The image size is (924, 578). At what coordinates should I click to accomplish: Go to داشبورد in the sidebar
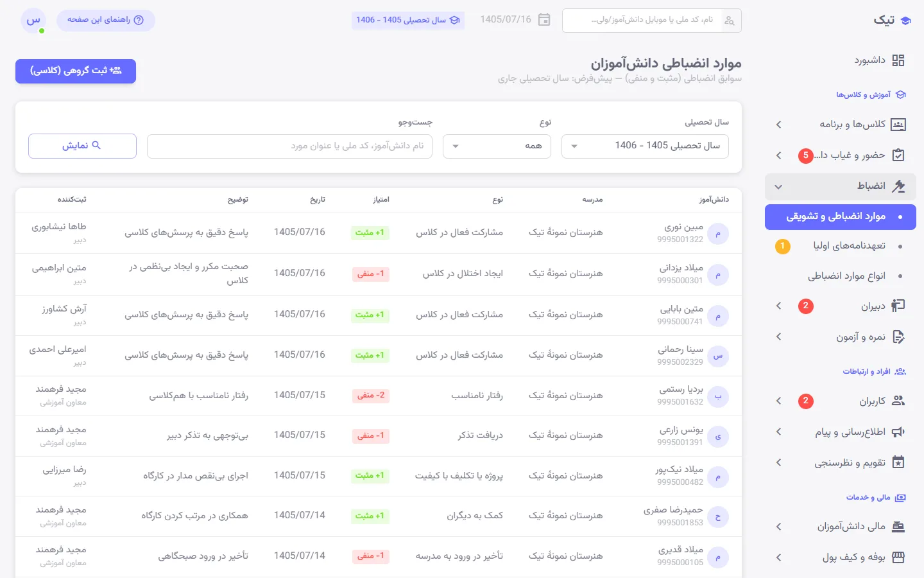click(841, 60)
